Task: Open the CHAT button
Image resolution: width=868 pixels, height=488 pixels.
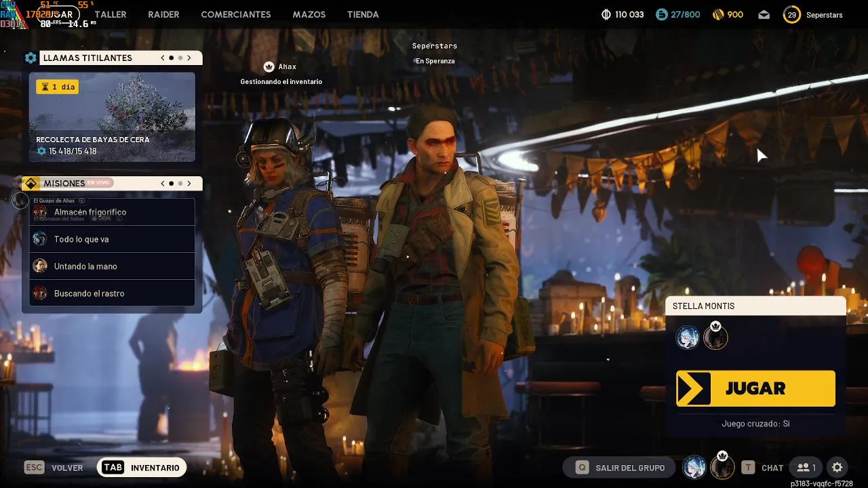Action: pos(762,468)
